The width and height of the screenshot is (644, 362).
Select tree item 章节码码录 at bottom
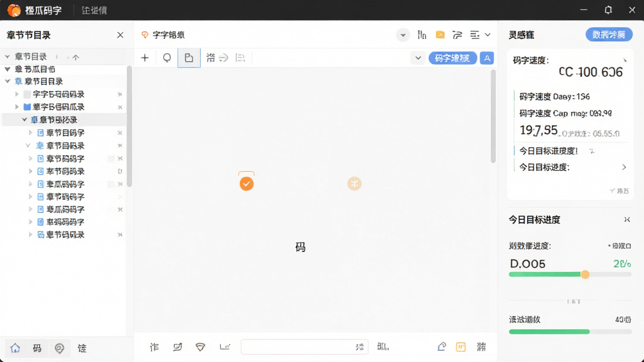pos(65,235)
